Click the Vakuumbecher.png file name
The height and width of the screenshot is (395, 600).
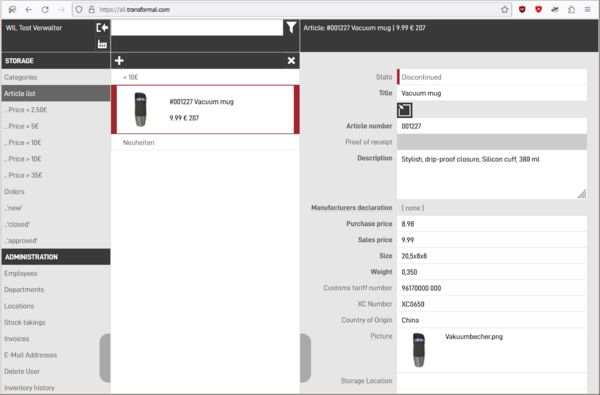click(474, 337)
